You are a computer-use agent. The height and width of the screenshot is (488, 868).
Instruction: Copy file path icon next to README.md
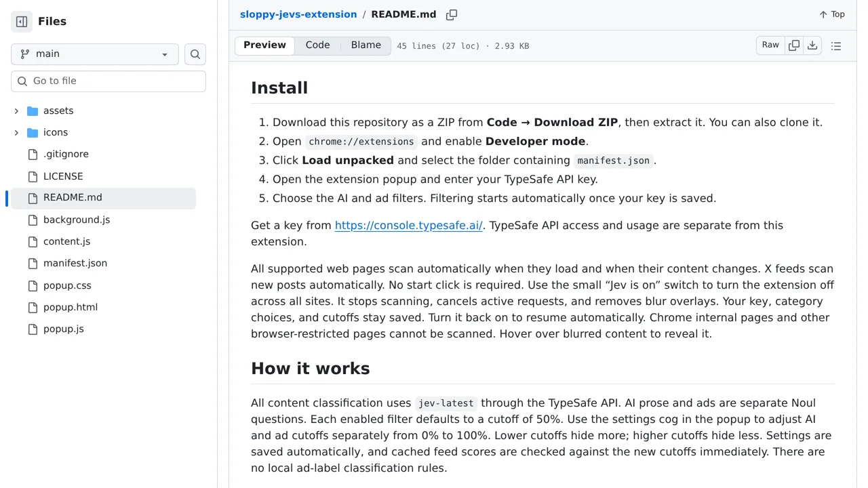[452, 14]
